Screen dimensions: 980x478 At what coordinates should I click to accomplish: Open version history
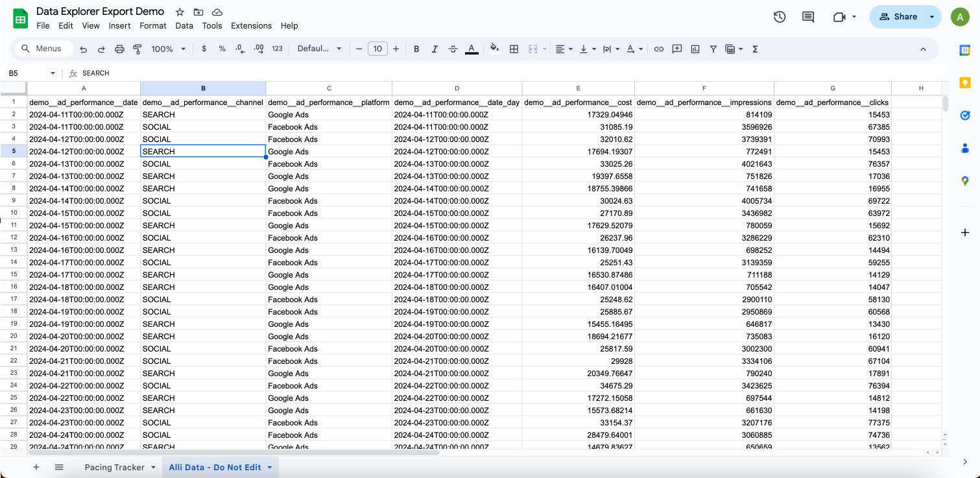780,17
